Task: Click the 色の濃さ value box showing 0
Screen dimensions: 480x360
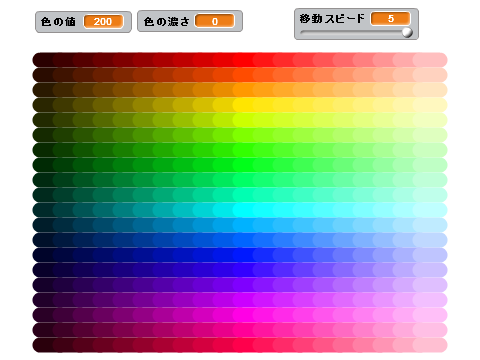Action: [215, 21]
